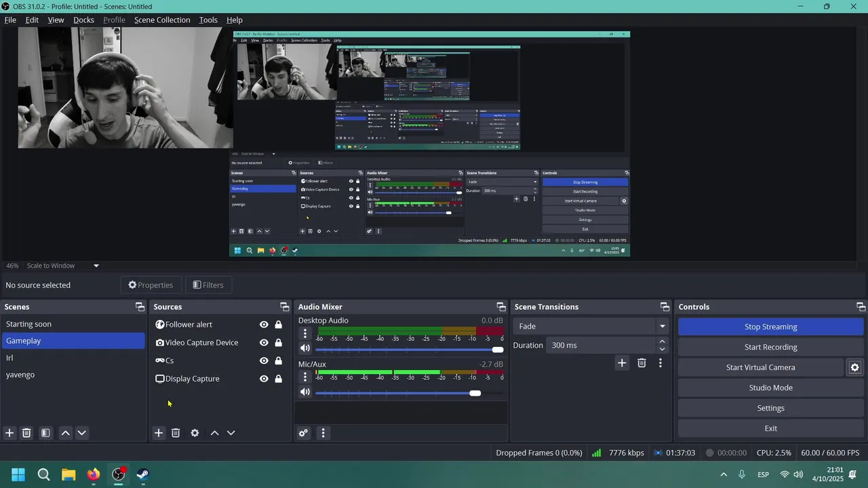Screen dimensions: 868x488
Task: Open scene filters icon in Scenes panel
Action: [45, 432]
